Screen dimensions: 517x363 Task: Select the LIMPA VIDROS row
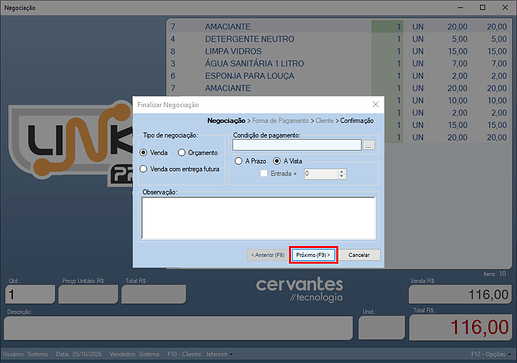click(x=339, y=51)
